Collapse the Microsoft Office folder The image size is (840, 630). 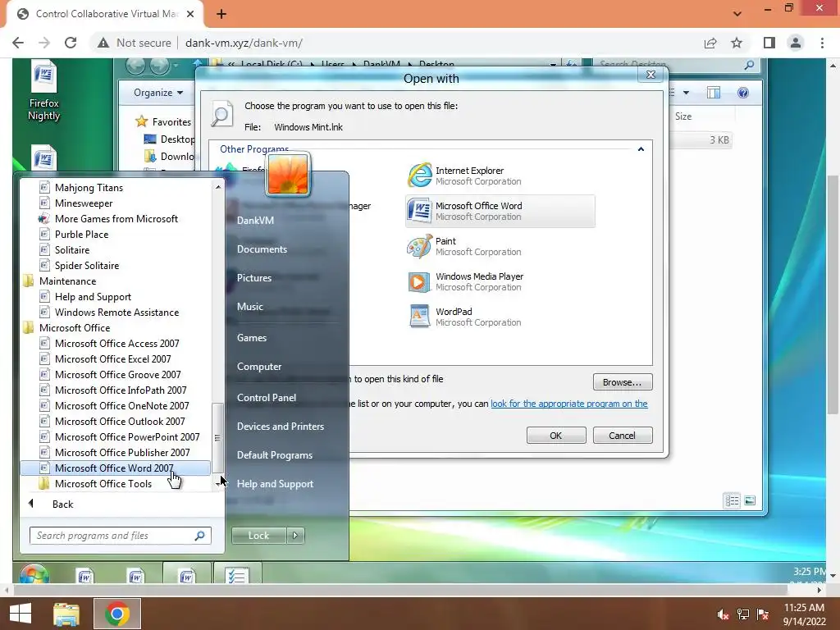[75, 328]
